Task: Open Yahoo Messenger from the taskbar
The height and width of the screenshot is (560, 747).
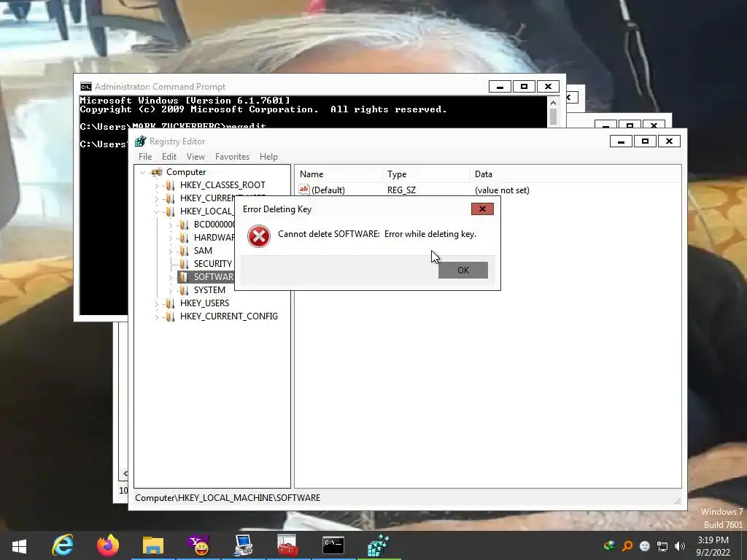Action: pyautogui.click(x=198, y=545)
